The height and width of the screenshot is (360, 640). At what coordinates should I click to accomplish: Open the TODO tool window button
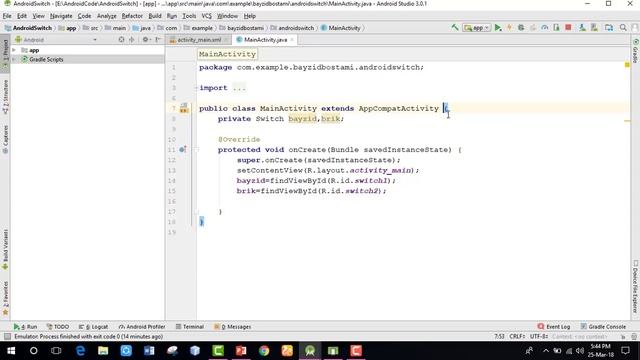click(58, 327)
